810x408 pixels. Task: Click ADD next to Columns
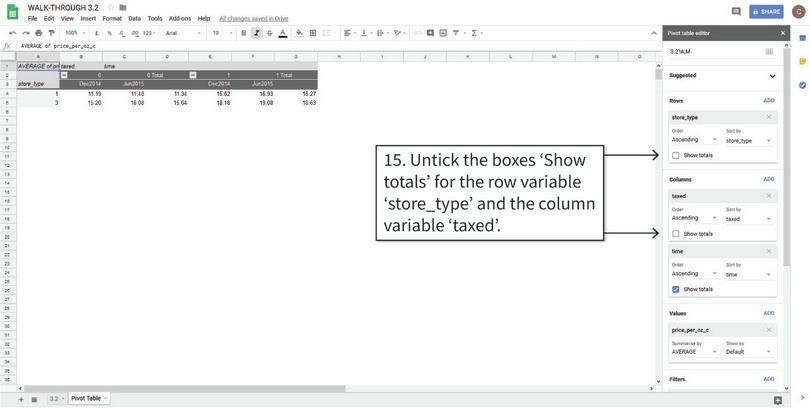[x=769, y=179]
